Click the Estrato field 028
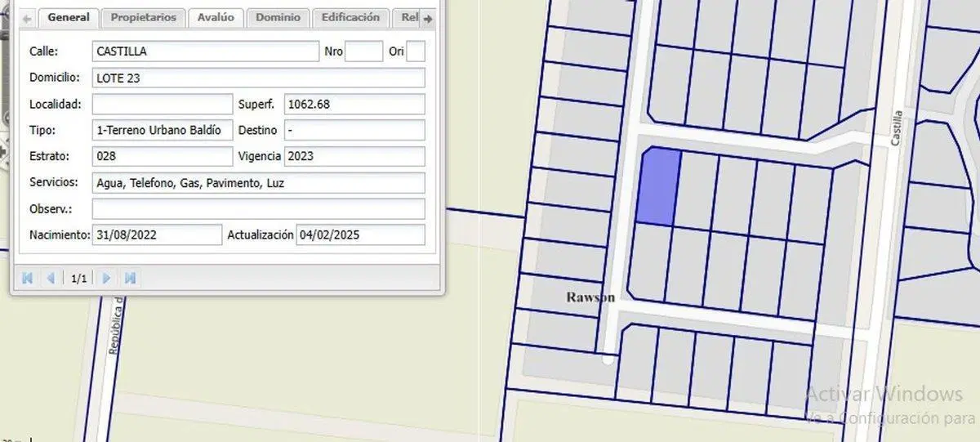Screen dimensions: 980x442 point(162,156)
